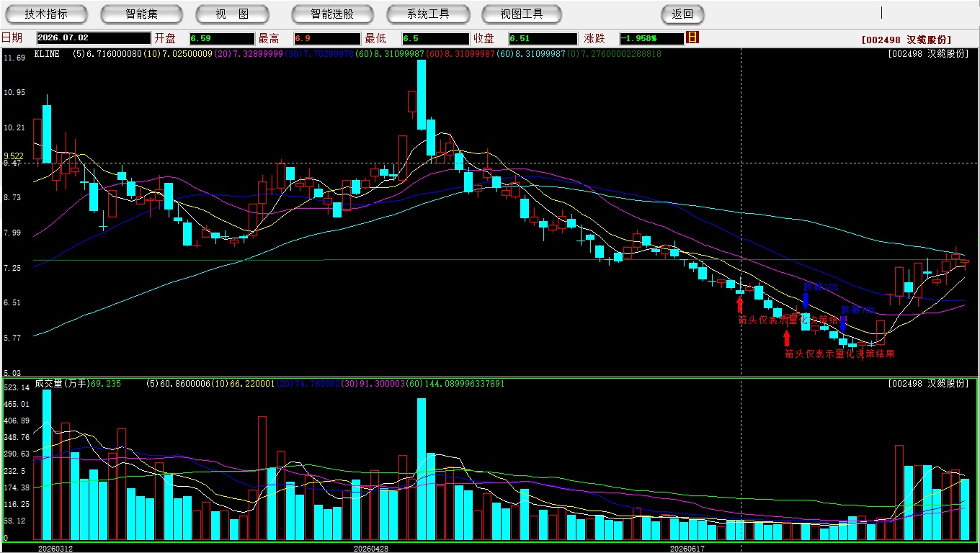
Task: Open the 视 图 menu button
Action: [x=232, y=14]
